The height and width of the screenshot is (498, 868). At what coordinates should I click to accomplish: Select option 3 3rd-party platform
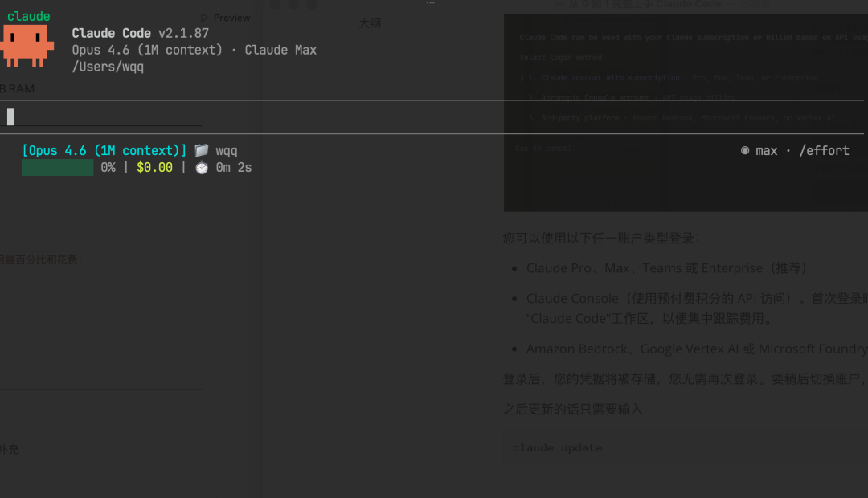(x=681, y=118)
